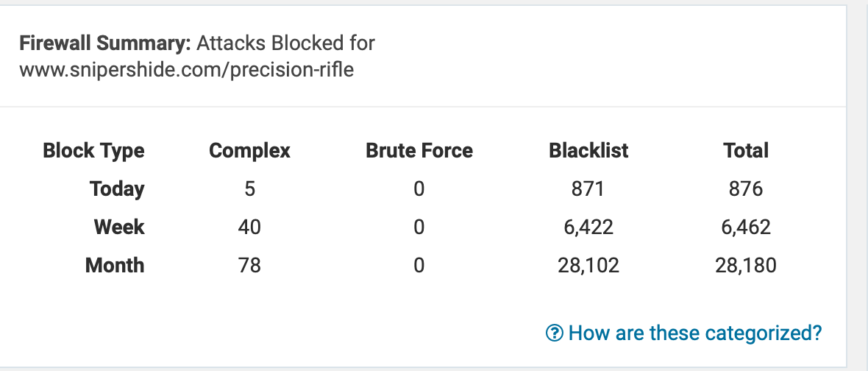Select the Today row label

tap(117, 189)
